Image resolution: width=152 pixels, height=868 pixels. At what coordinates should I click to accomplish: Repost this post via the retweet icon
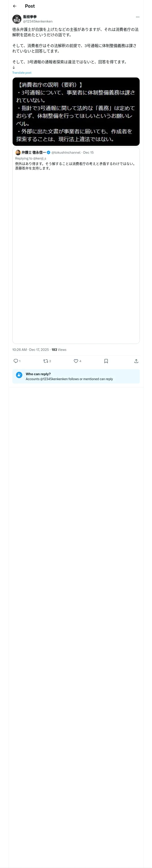point(46,361)
